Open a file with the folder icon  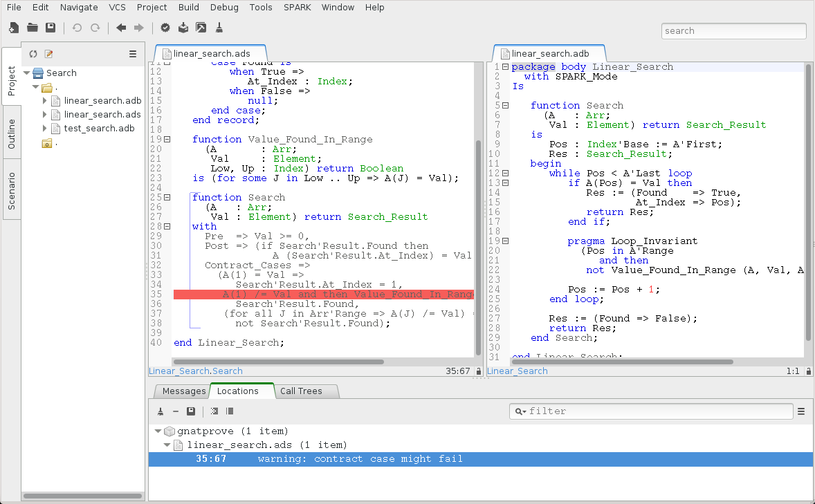[33, 28]
